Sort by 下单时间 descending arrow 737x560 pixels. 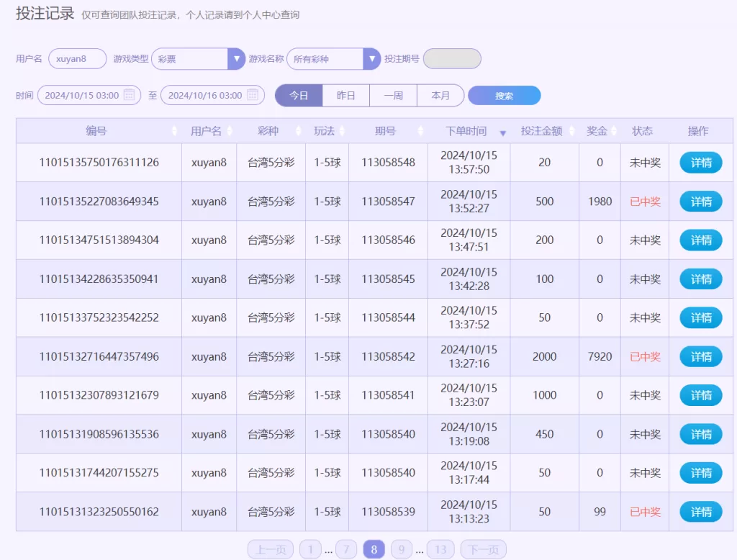coord(503,134)
